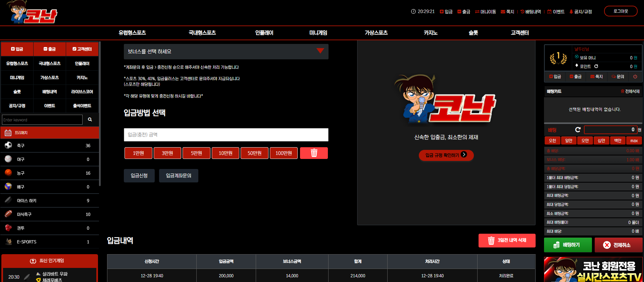The width and height of the screenshot is (644, 282).
Task: Select the 축구 soccer ball sport
Action: (50, 146)
